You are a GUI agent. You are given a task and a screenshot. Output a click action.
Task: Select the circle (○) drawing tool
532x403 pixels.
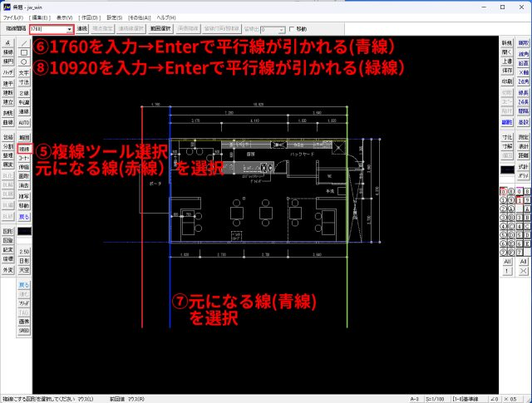coord(25,61)
